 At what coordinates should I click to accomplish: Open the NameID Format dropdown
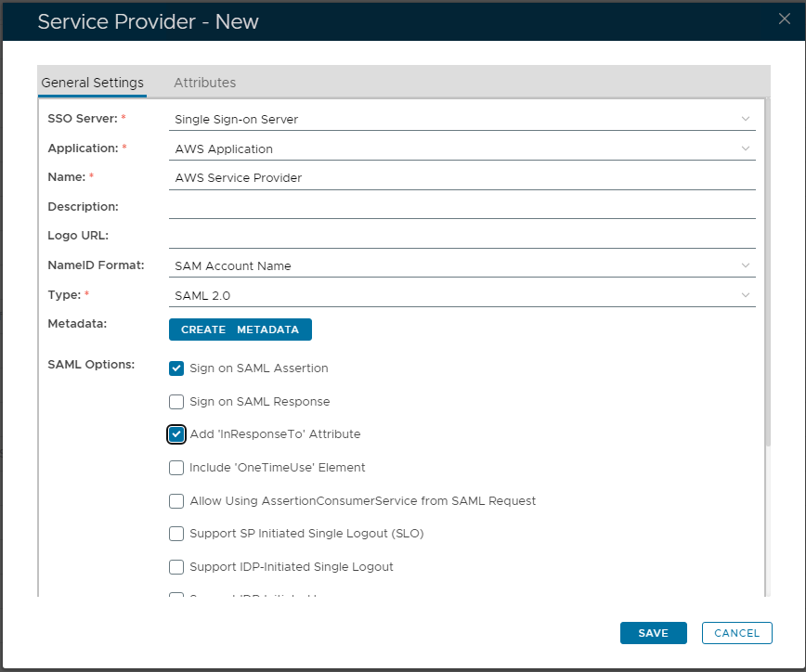(x=462, y=265)
